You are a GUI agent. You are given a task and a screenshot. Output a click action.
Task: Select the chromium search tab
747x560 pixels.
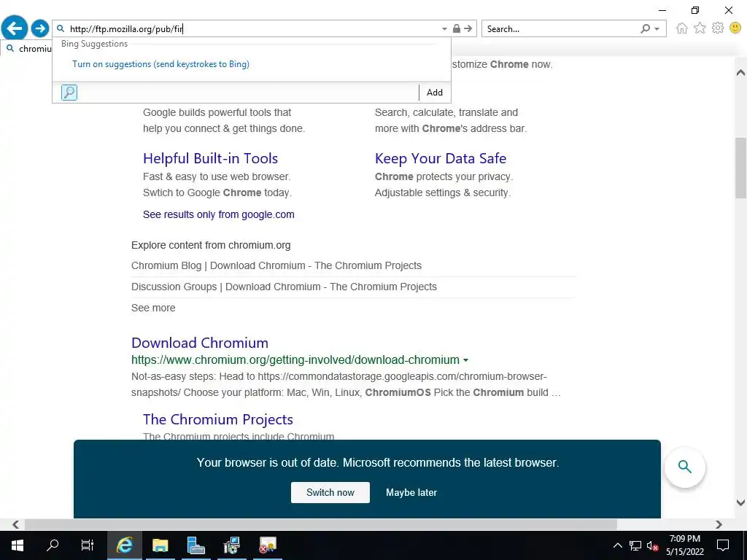(28, 49)
